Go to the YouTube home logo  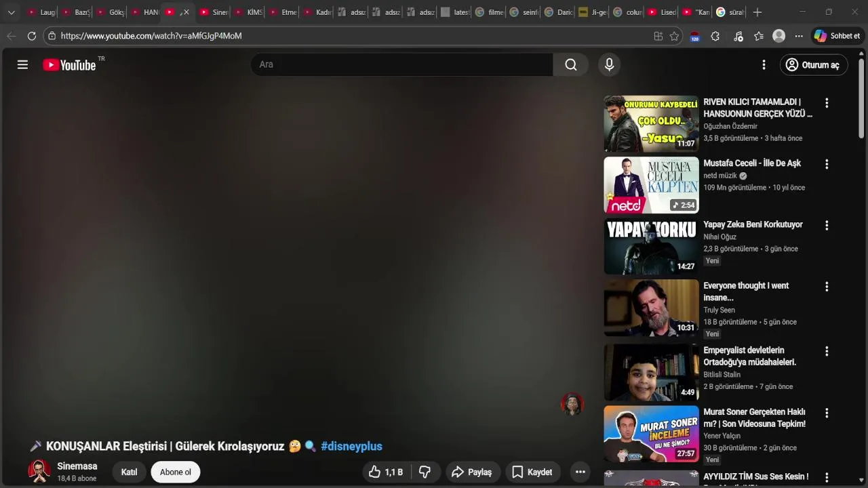pyautogui.click(x=69, y=65)
